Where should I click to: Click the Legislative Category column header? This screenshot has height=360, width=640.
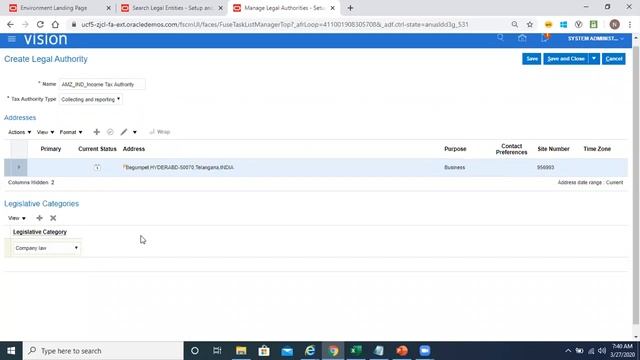point(40,232)
